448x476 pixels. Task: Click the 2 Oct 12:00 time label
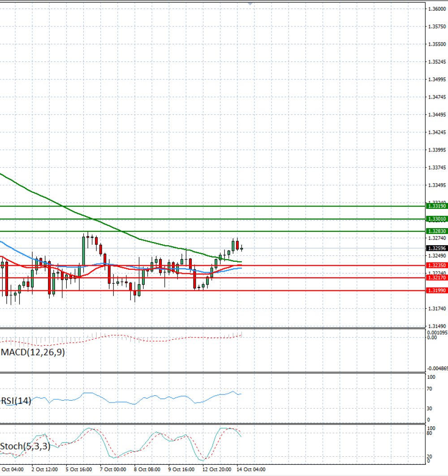(45, 469)
